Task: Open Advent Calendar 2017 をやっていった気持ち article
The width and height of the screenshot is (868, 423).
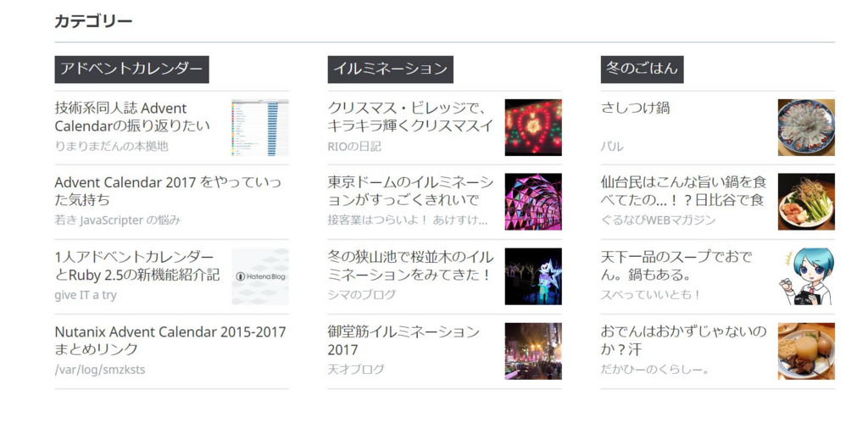Action: [167, 191]
